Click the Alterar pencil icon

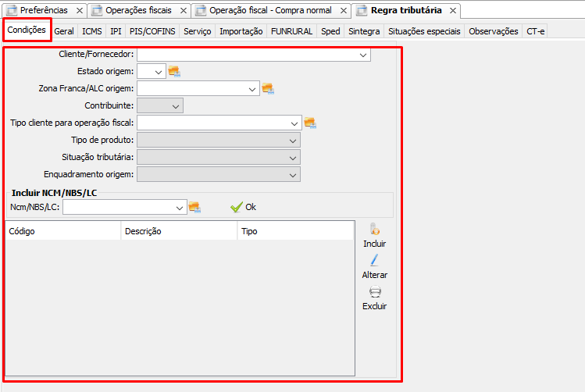375,262
